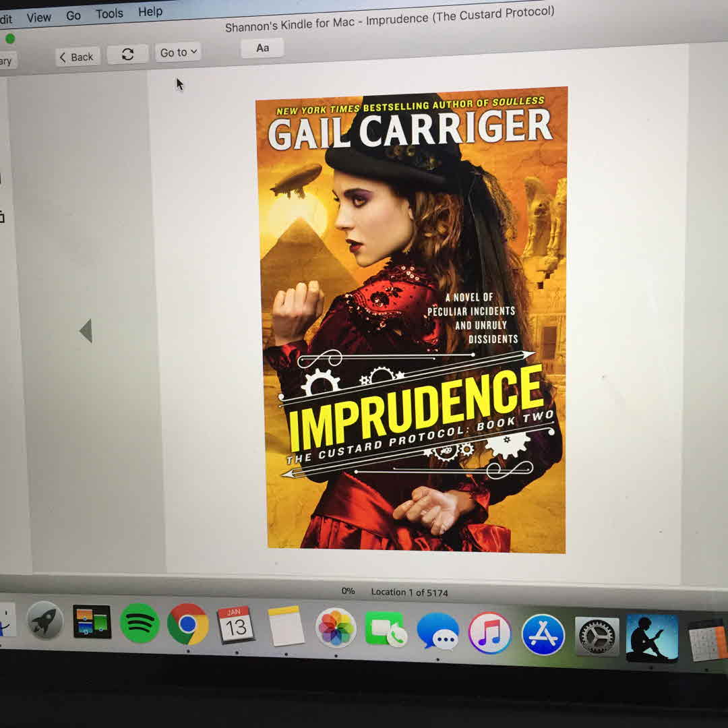This screenshot has height=728, width=728.
Task: Open Messages from the dock
Action: (x=437, y=632)
